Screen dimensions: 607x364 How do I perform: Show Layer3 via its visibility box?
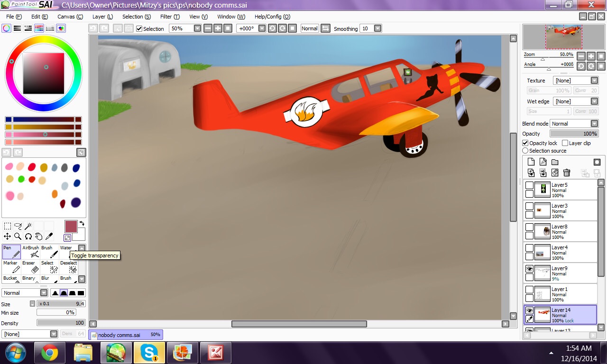coord(530,206)
